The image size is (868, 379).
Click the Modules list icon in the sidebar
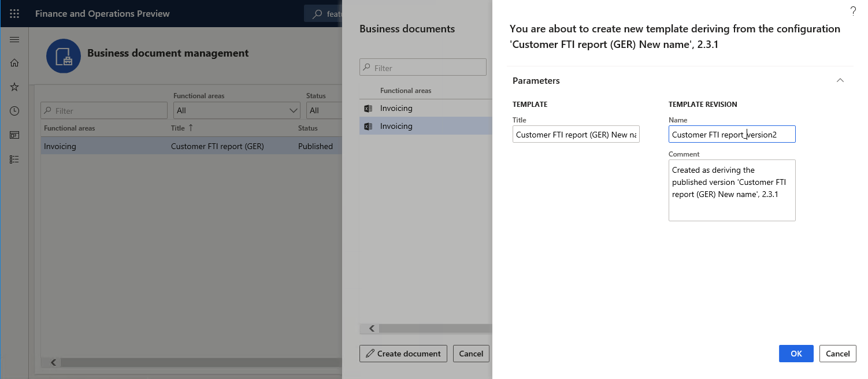14,159
